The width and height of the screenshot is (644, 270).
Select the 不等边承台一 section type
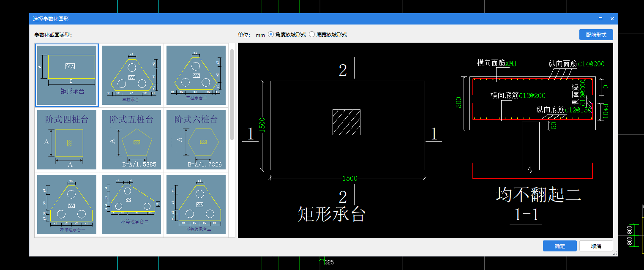click(66, 205)
